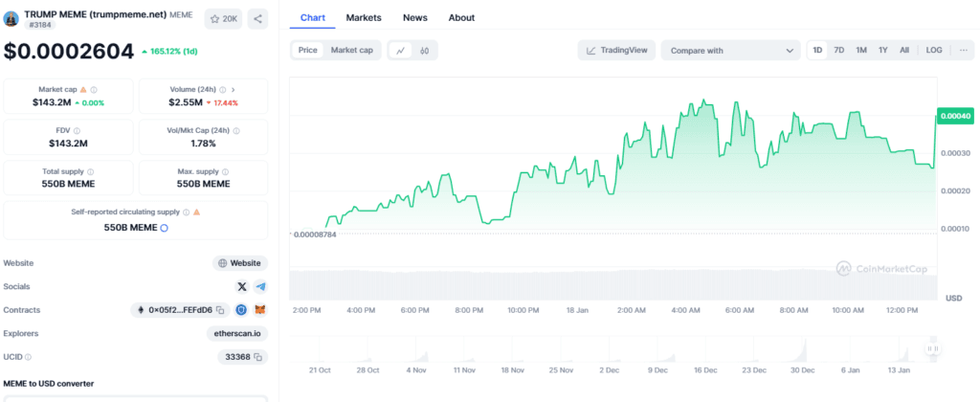The height and width of the screenshot is (402, 980).
Task: Open Vol/Mkt Cap (24h) info icon
Action: pos(236,131)
